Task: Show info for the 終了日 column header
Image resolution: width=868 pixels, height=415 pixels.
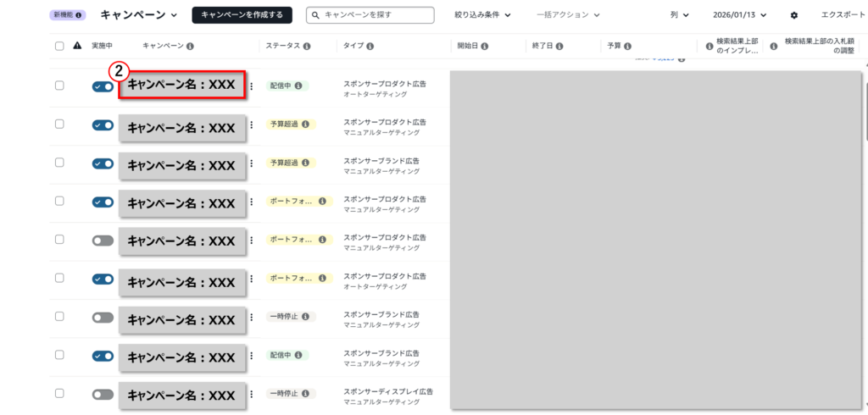Action: [x=559, y=47]
